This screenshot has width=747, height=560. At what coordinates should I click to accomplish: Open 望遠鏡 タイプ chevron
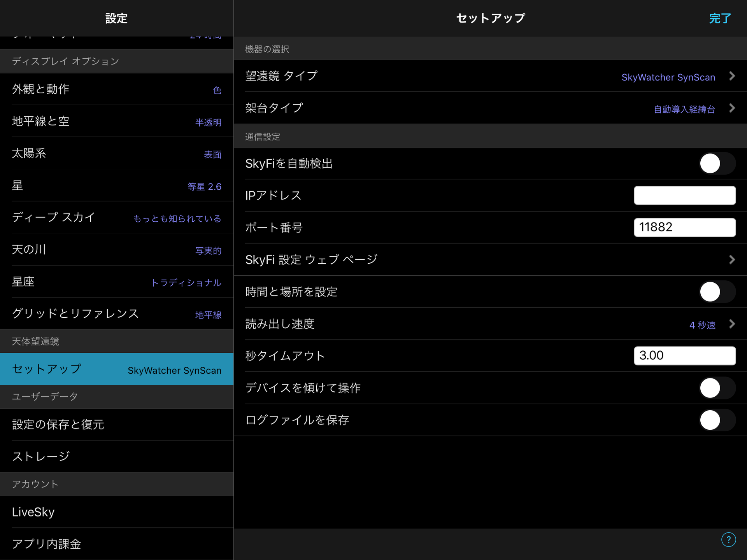732,76
